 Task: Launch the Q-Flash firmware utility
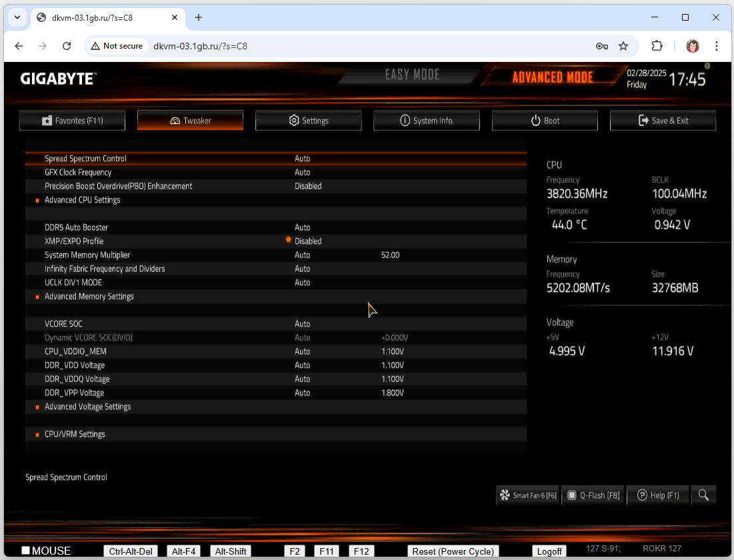(x=593, y=495)
